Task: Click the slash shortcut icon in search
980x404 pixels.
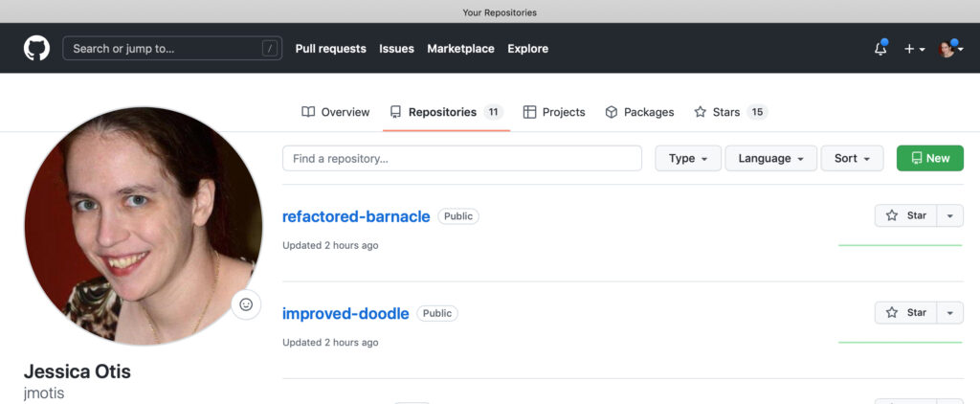Action: (270, 48)
